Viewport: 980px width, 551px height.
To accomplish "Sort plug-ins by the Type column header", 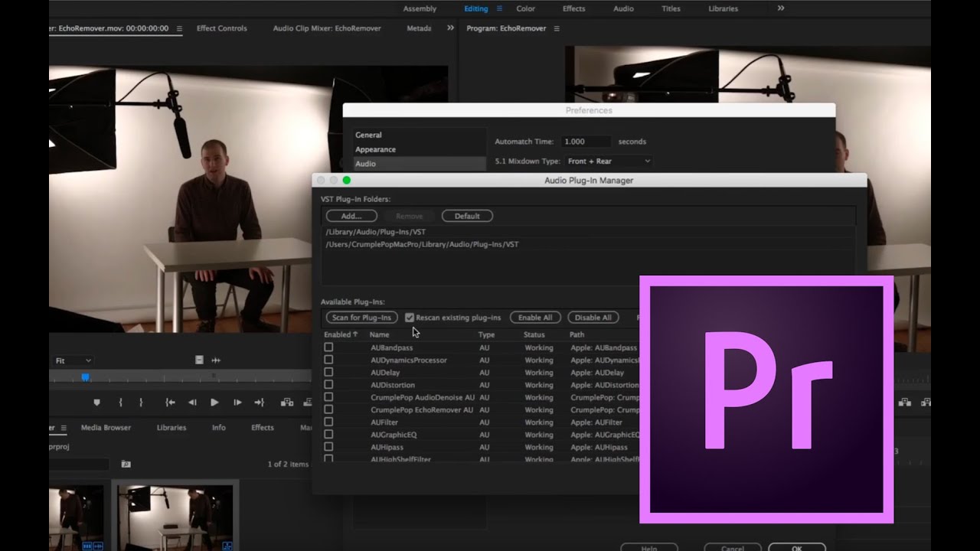I will coord(486,334).
